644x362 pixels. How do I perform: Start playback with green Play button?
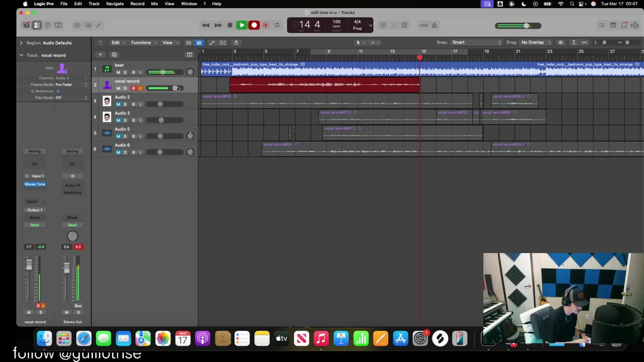click(242, 25)
